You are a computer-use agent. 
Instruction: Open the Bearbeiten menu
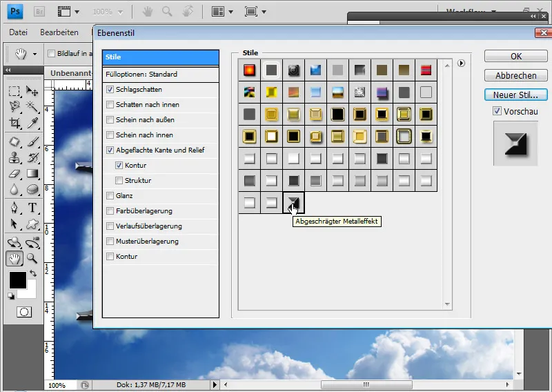coord(59,32)
